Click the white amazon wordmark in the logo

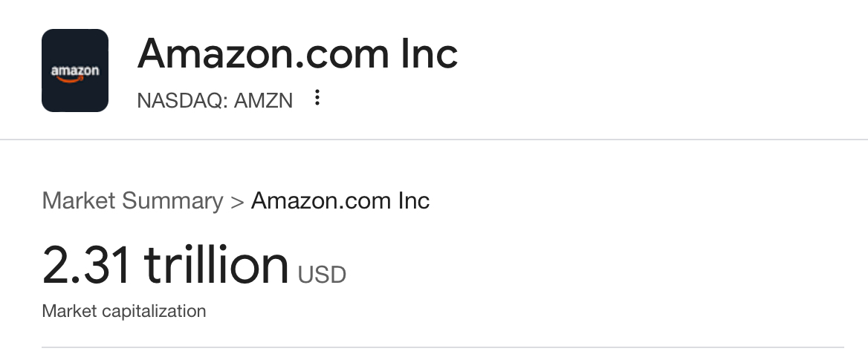tap(74, 70)
